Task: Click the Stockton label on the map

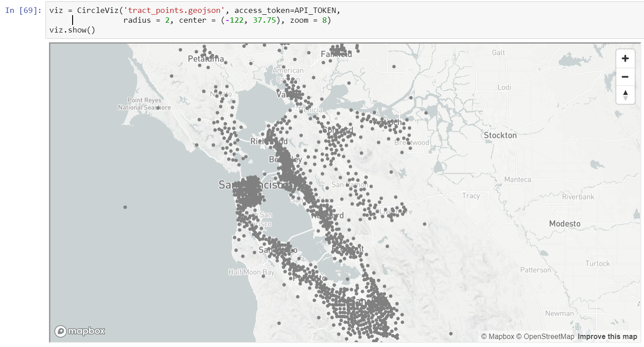Action: pos(500,135)
